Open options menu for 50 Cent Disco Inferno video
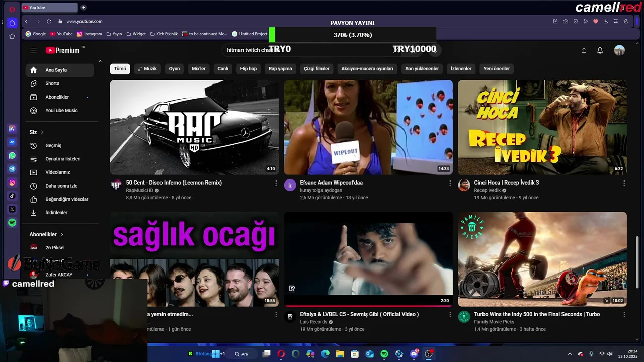644x362 pixels. (x=276, y=183)
